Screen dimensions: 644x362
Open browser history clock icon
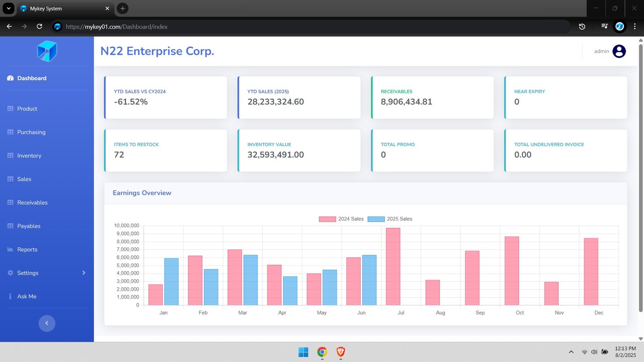coord(582,27)
